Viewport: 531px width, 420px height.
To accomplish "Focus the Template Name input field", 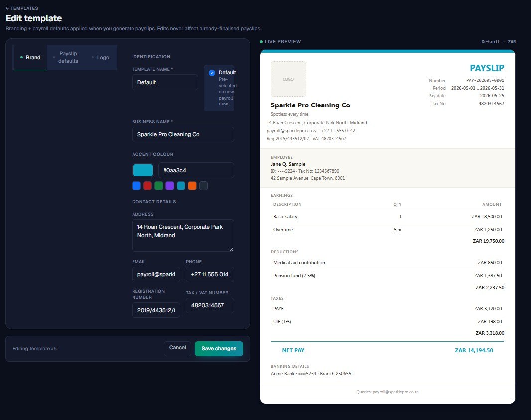I will click(165, 82).
